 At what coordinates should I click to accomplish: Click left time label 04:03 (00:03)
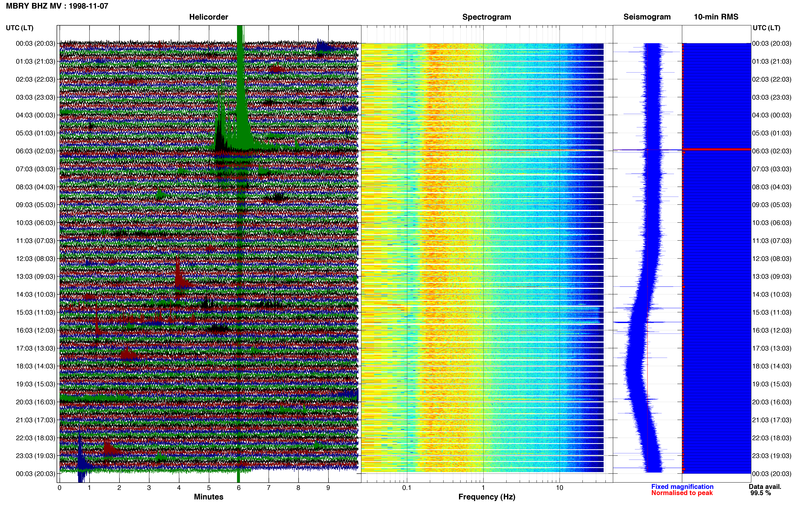pyautogui.click(x=36, y=115)
